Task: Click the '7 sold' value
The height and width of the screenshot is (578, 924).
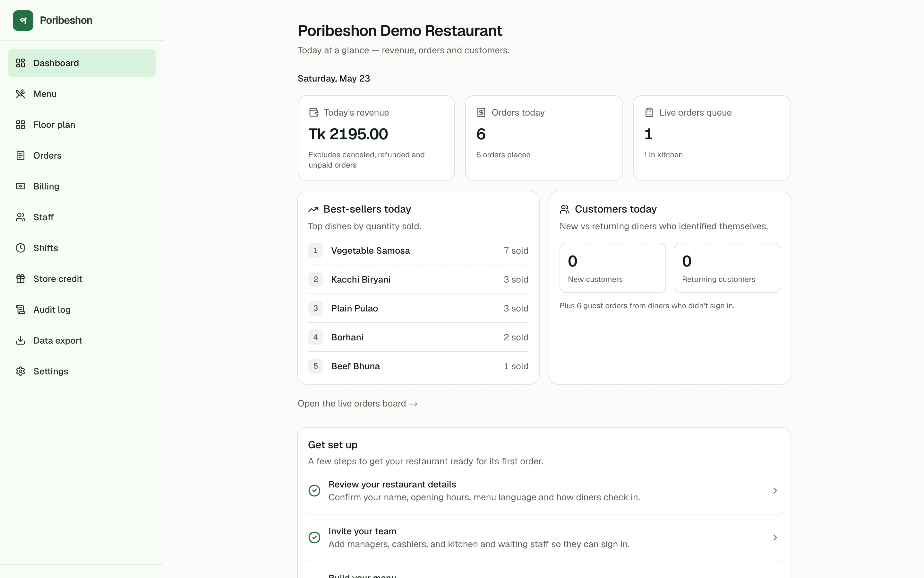Action: [516, 251]
